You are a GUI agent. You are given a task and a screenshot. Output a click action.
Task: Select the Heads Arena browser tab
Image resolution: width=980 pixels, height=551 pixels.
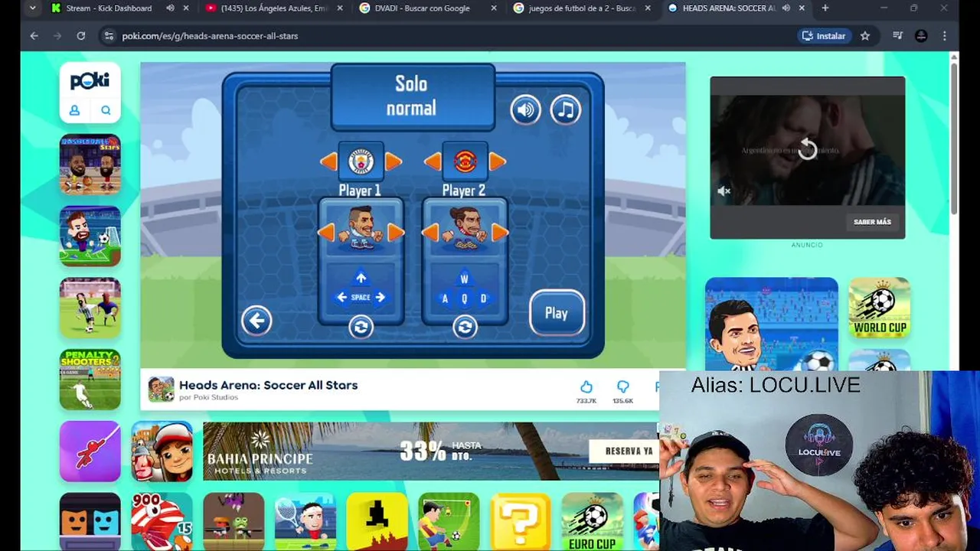point(729,8)
